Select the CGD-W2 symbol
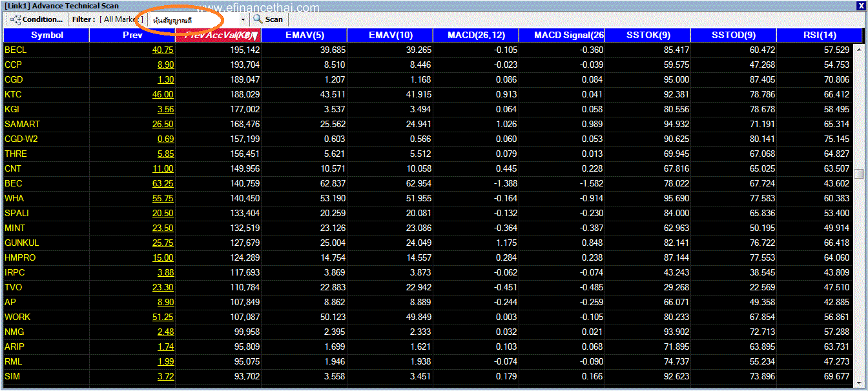This screenshot has height=391, width=868. click(x=21, y=139)
